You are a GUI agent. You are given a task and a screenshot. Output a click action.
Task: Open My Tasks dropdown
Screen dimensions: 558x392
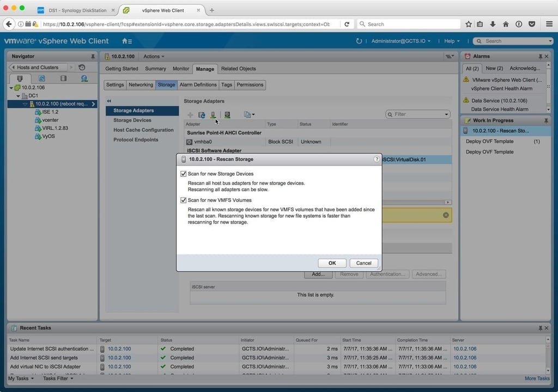(x=21, y=378)
